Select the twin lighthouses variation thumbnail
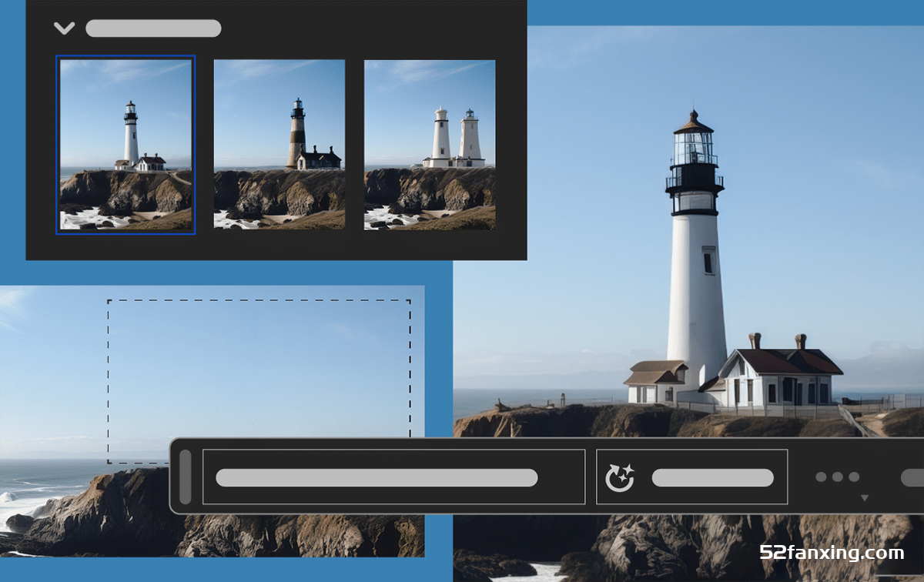This screenshot has width=924, height=582. pos(430,145)
